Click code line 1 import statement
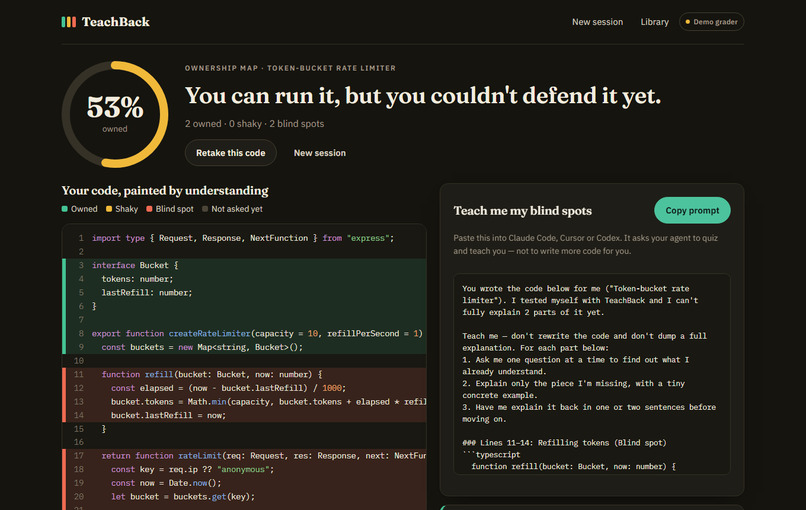The width and height of the screenshot is (806, 510). click(244, 238)
